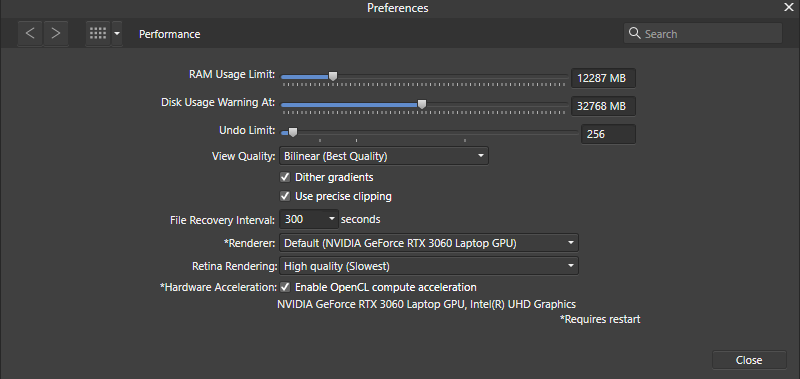Viewport: 800px width, 379px height.
Task: Focus the Search field
Action: click(x=703, y=34)
